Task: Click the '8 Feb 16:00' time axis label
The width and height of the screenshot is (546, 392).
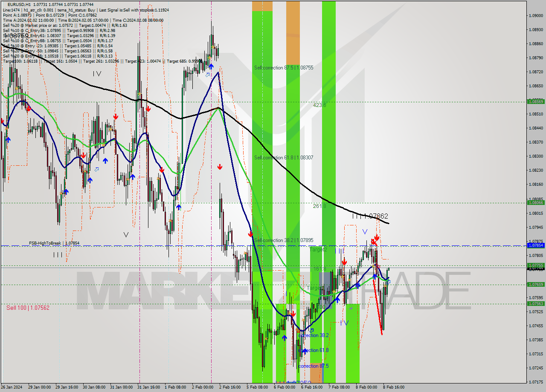Action: coord(394,387)
